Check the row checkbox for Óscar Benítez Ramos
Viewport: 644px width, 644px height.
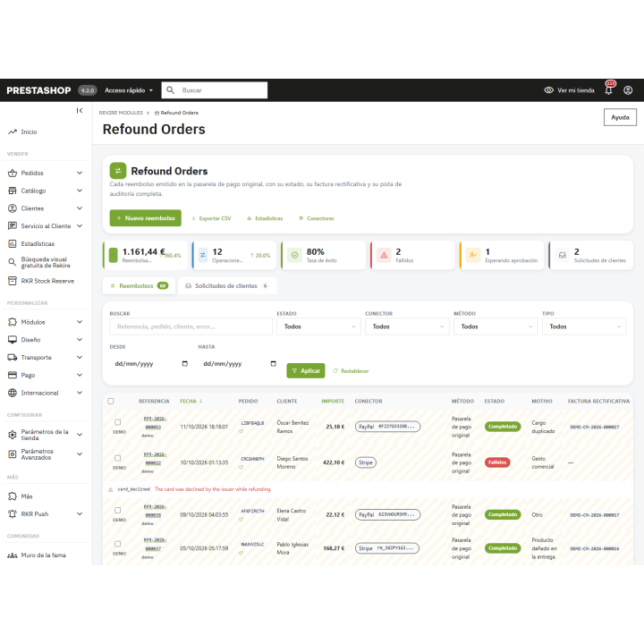[118, 422]
